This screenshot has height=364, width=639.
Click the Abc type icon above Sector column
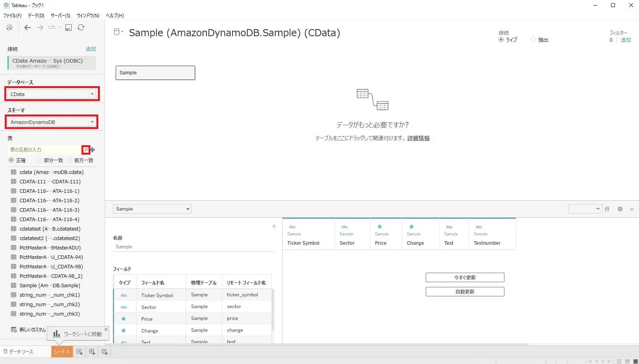(345, 227)
